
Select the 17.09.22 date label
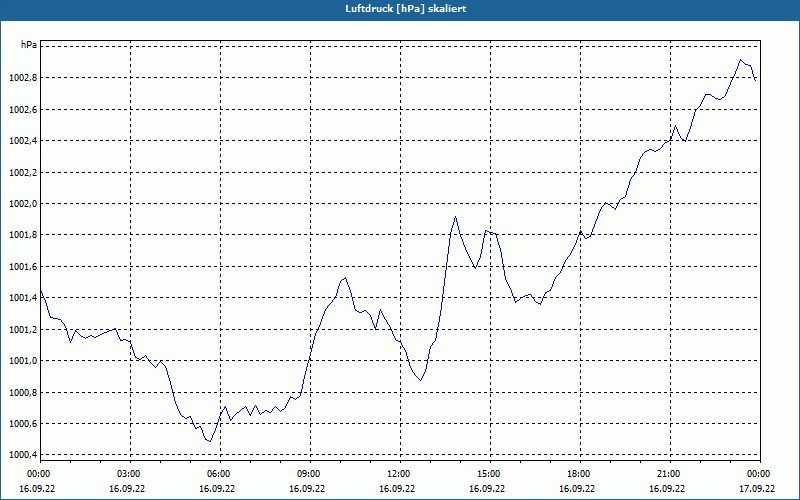(757, 489)
